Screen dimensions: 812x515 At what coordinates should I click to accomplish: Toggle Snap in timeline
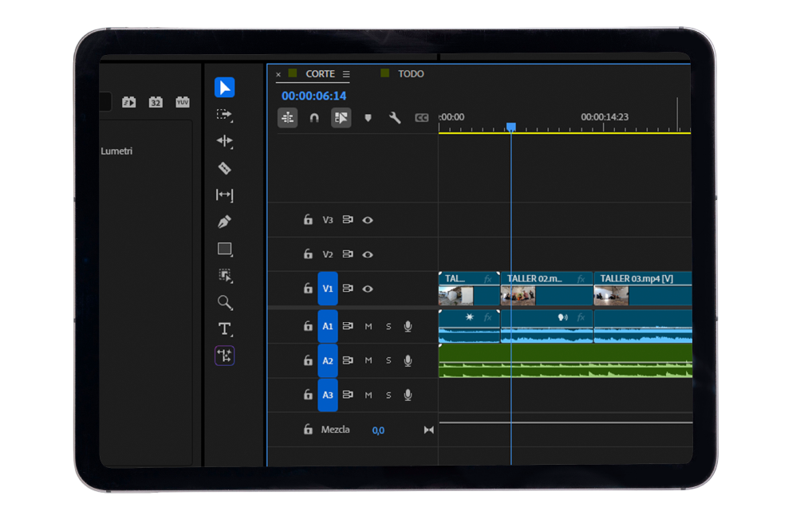(x=314, y=118)
